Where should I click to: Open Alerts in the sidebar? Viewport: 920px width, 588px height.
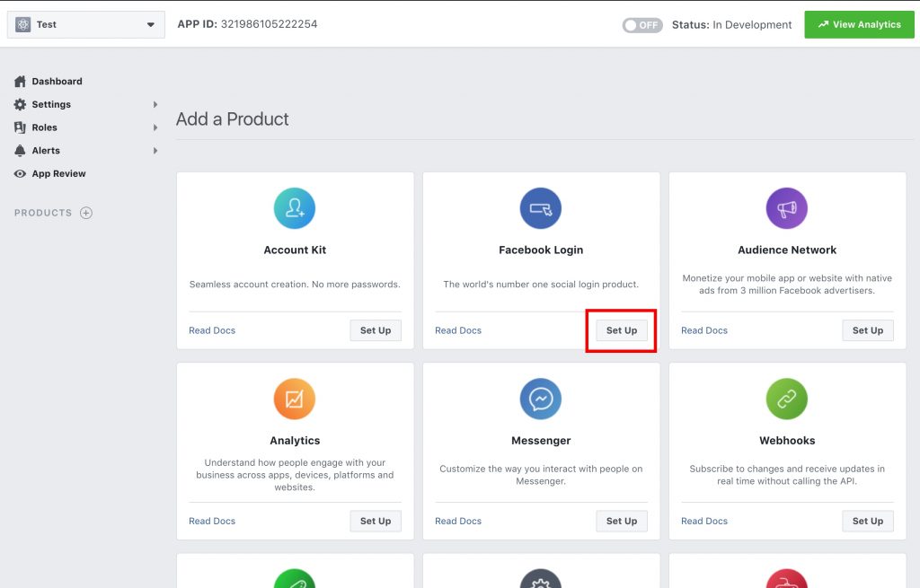tap(46, 151)
